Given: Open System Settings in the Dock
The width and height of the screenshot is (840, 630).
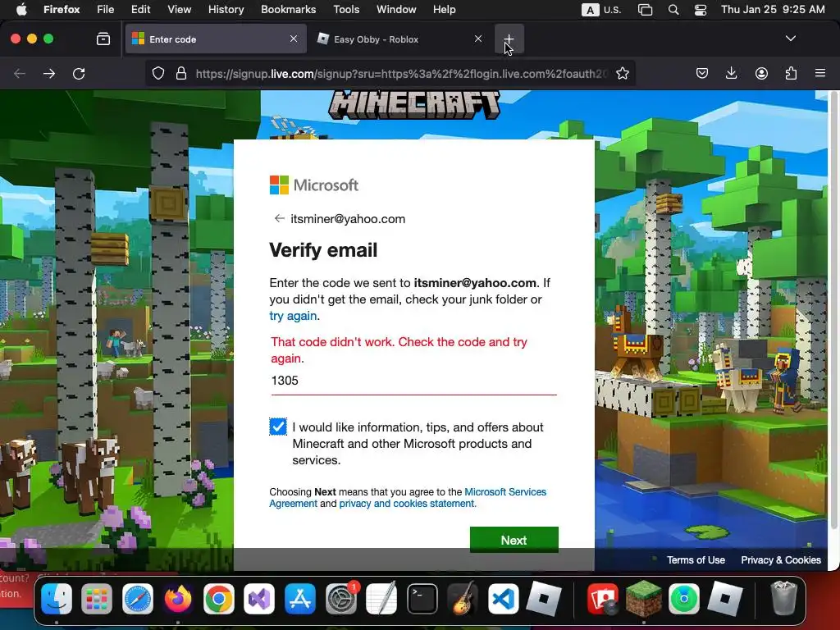Looking at the screenshot, I should click(x=340, y=598).
